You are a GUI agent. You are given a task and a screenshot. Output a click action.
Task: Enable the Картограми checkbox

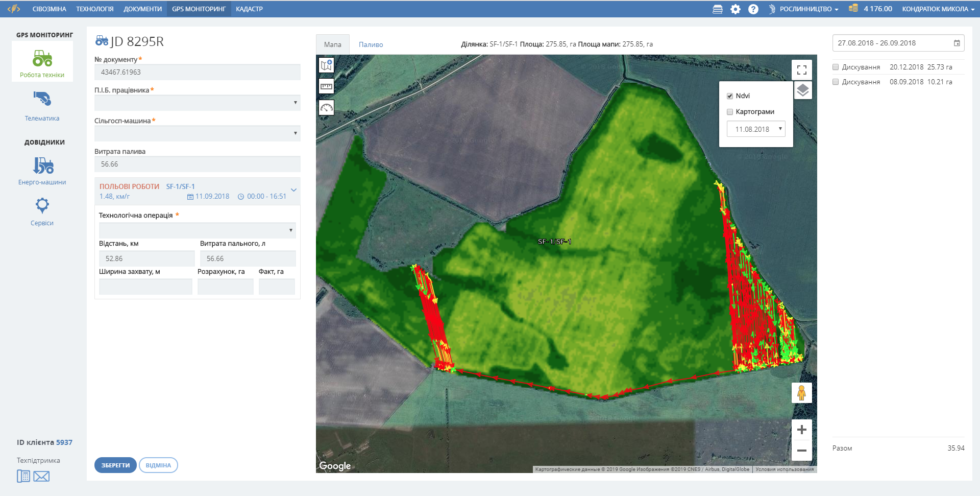click(730, 112)
